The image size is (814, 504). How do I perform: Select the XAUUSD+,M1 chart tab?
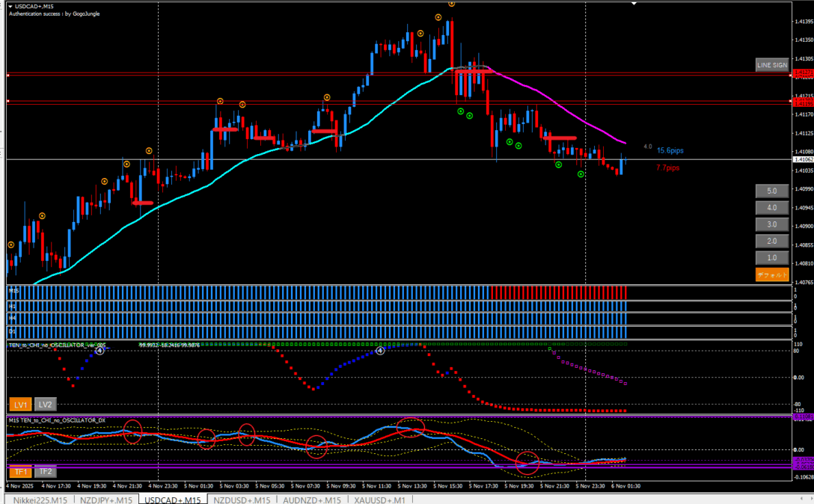coord(380,500)
